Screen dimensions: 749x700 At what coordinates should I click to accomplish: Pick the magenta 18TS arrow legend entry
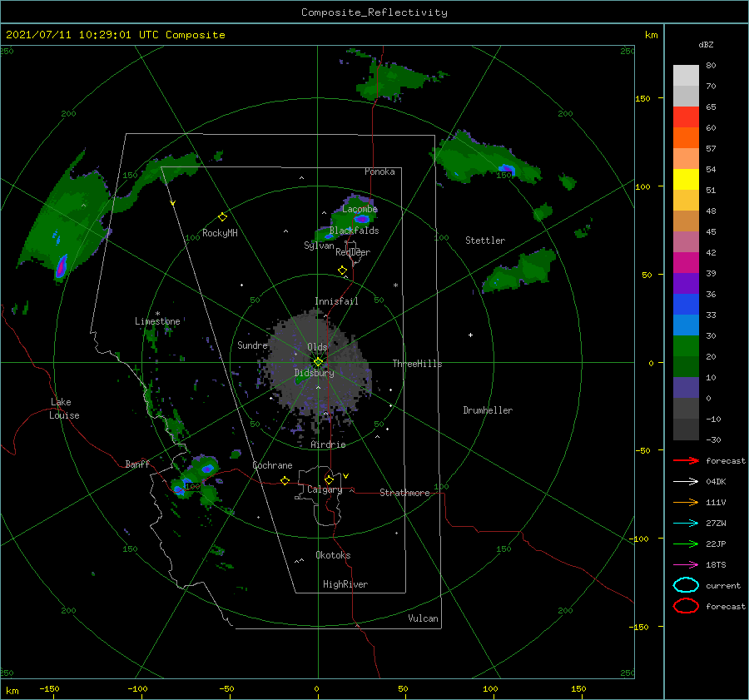(x=686, y=565)
